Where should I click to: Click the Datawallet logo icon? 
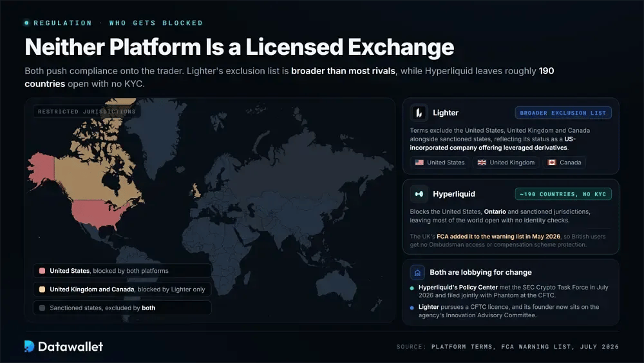[29, 346]
